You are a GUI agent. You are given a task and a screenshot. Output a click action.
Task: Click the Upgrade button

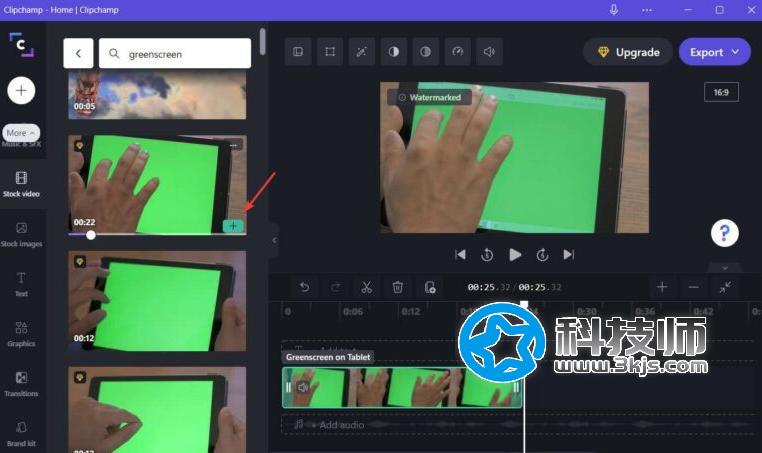click(x=628, y=52)
